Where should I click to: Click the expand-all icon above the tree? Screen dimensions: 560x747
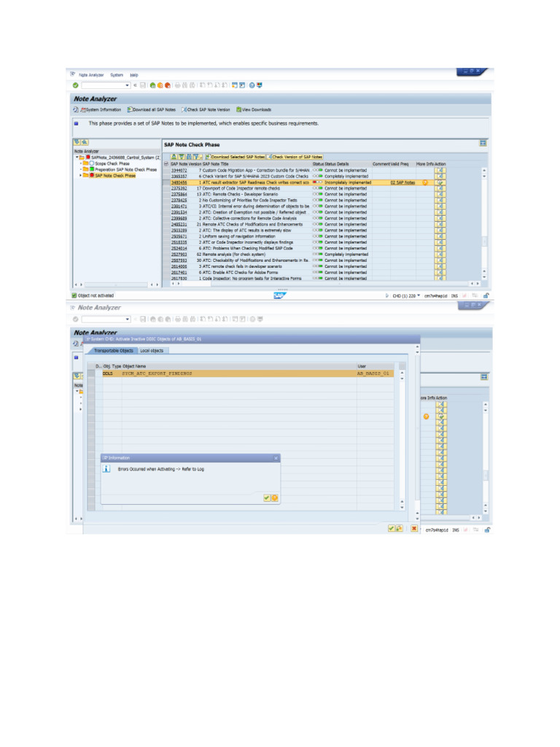tap(77, 142)
